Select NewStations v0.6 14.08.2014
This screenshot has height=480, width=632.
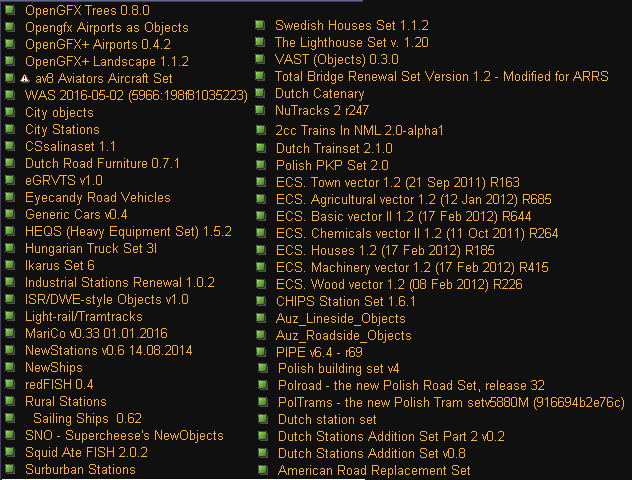(109, 350)
